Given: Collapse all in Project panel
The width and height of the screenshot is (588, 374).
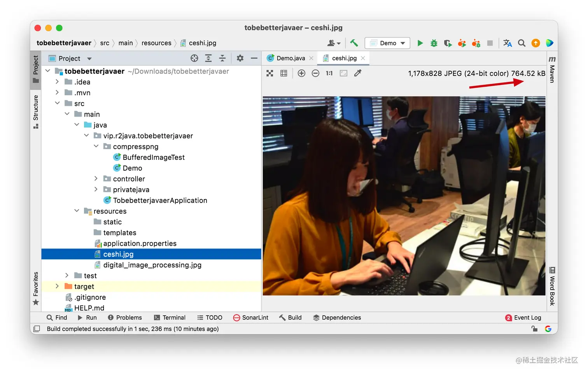Looking at the screenshot, I should tap(222, 58).
